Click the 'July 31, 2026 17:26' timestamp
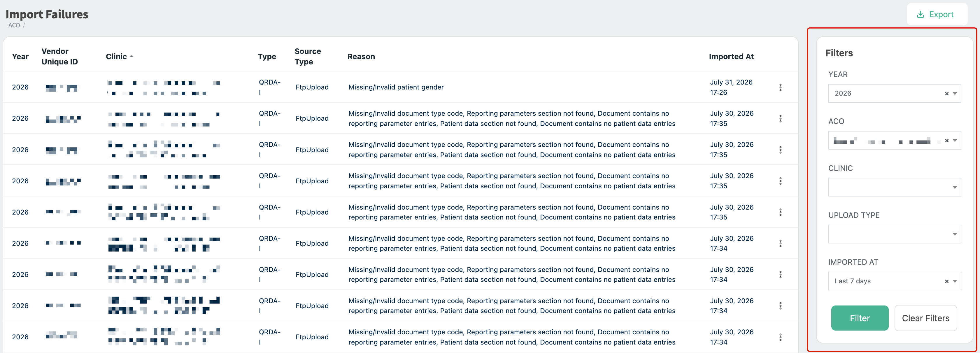 (731, 87)
